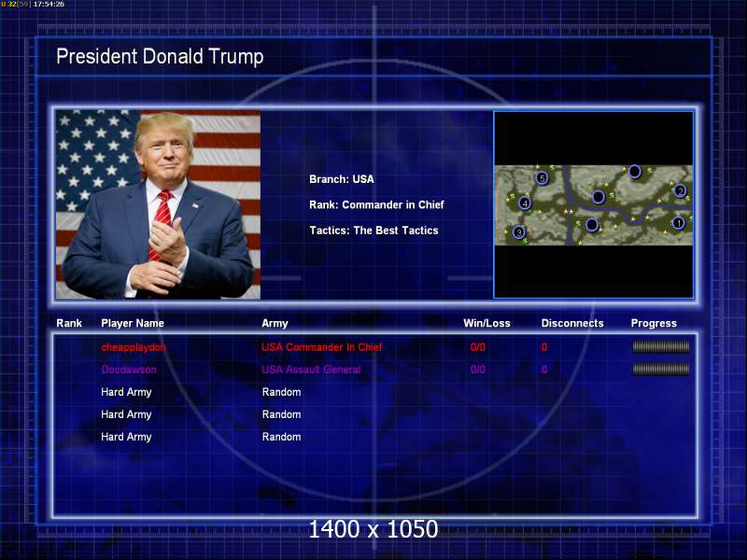Screen dimensions: 747x560
Task: Click start position marker 1 on the map
Action: [x=679, y=223]
